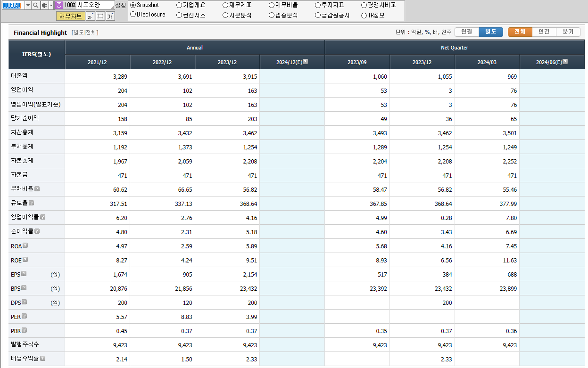Image resolution: width=588 pixels, height=368 pixels.
Task: Select the 기업개요 radio button
Action: [x=179, y=5]
